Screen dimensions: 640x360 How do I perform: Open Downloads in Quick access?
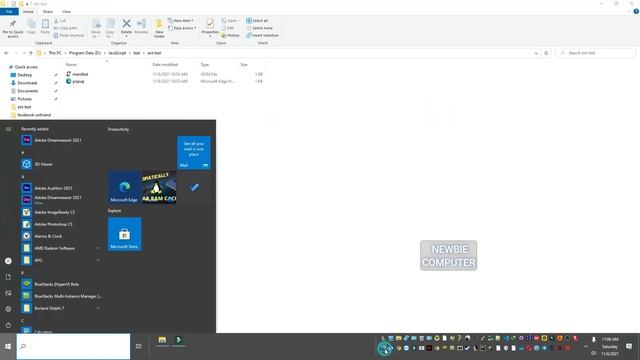pos(27,83)
